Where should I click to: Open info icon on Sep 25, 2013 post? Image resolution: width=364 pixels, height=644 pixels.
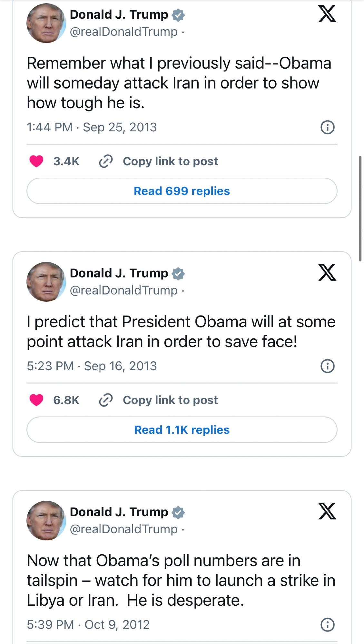coord(327,127)
